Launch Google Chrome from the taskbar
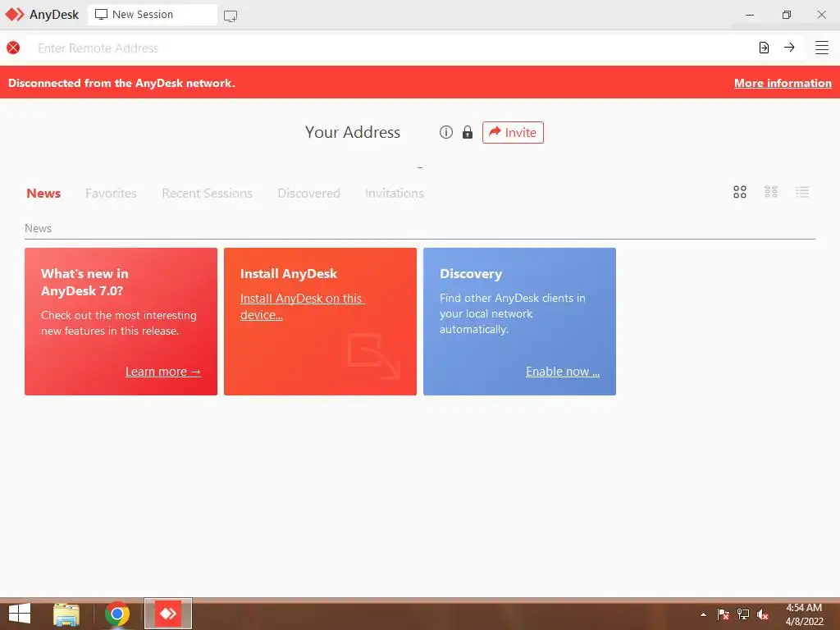The width and height of the screenshot is (840, 630). click(x=116, y=614)
